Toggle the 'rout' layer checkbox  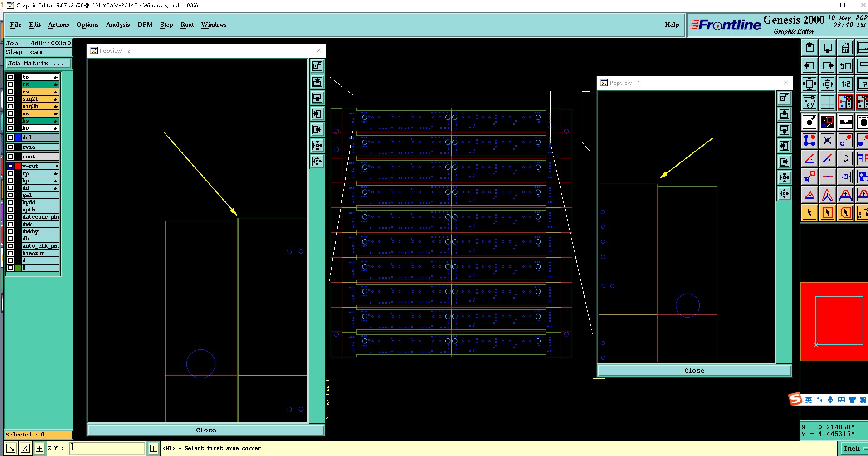[10, 157]
